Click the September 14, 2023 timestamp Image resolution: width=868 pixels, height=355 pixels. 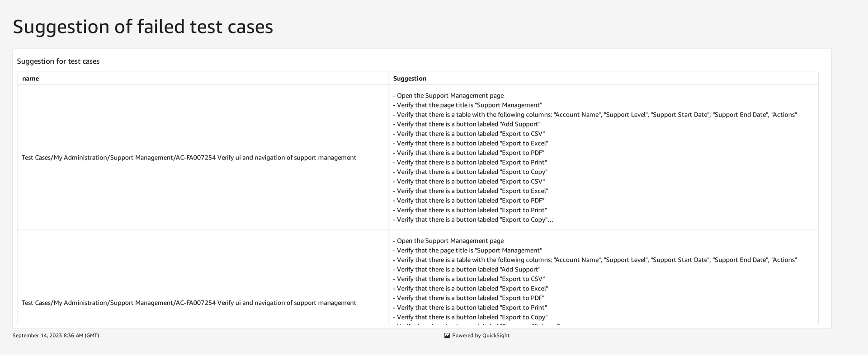tap(56, 336)
